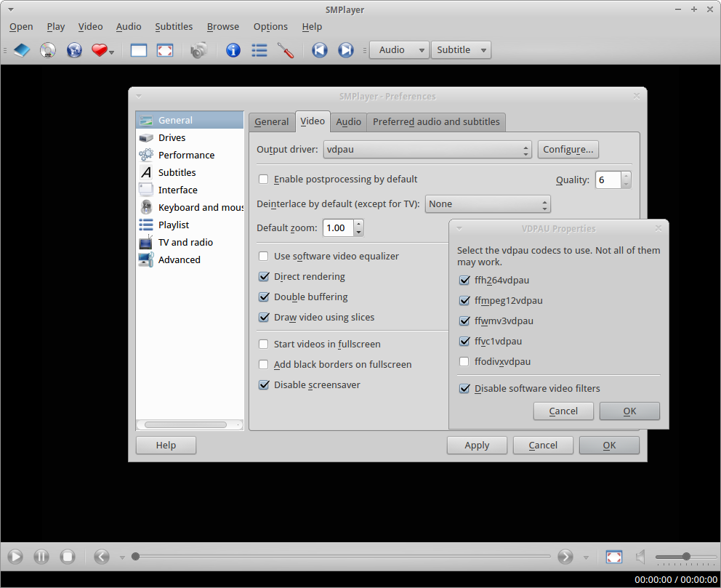The image size is (721, 588).
Task: Click the preferences tools icon
Action: point(286,50)
